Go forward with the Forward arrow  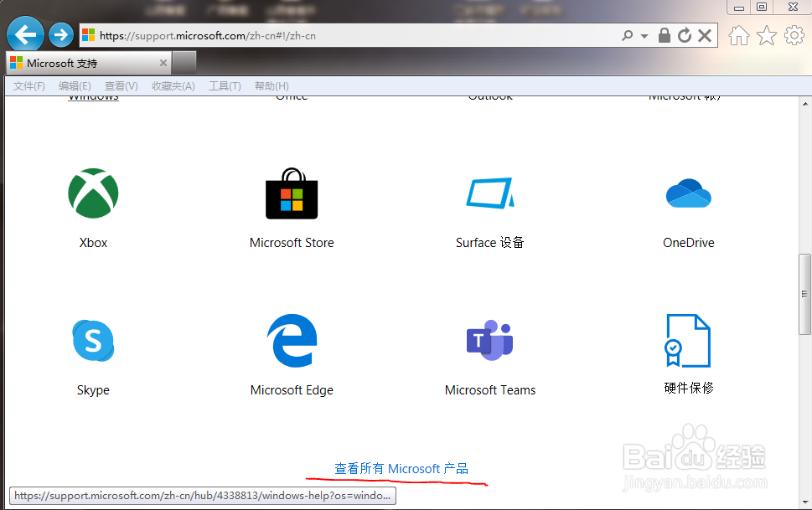(61, 35)
